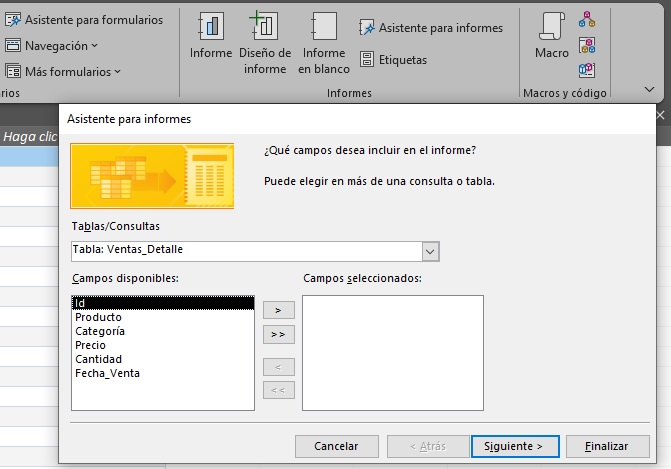Remove all fields with the << button

point(279,390)
